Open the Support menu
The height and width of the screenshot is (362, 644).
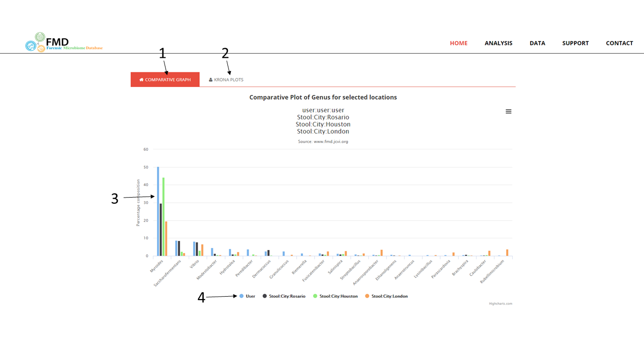pos(575,43)
